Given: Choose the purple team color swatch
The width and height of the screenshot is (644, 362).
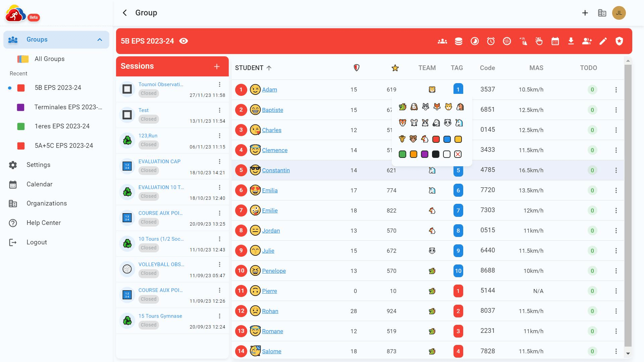Looking at the screenshot, I should 425,154.
